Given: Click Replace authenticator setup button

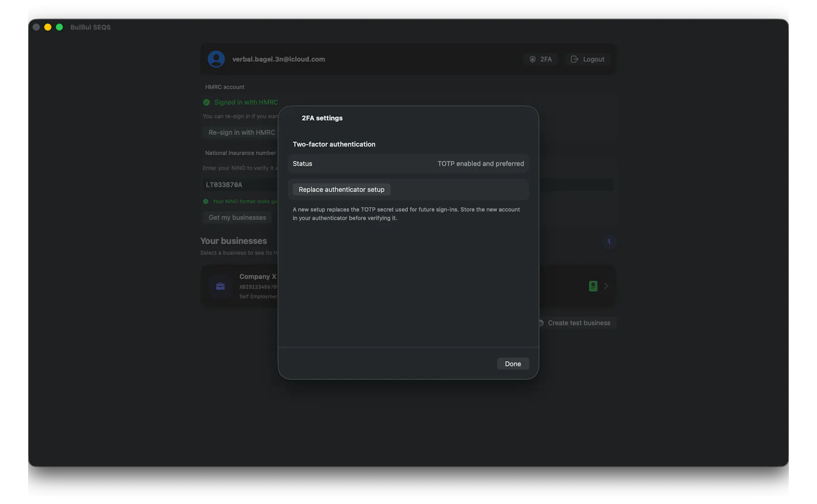Looking at the screenshot, I should [342, 189].
